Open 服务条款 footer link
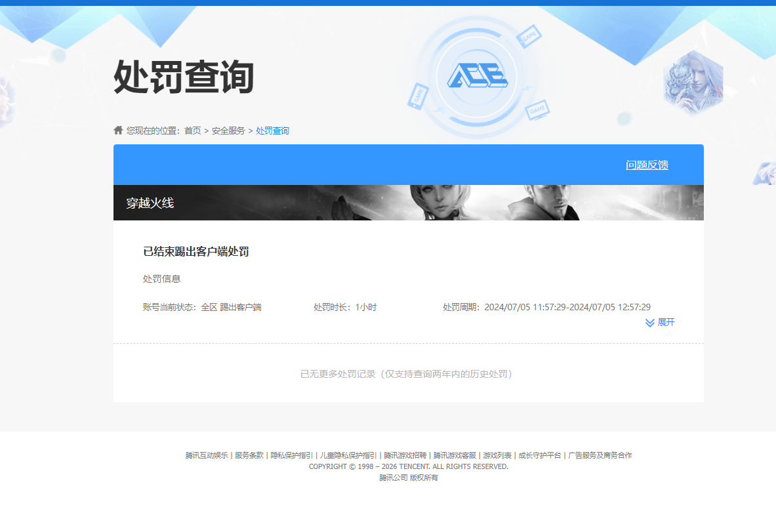 coord(249,455)
